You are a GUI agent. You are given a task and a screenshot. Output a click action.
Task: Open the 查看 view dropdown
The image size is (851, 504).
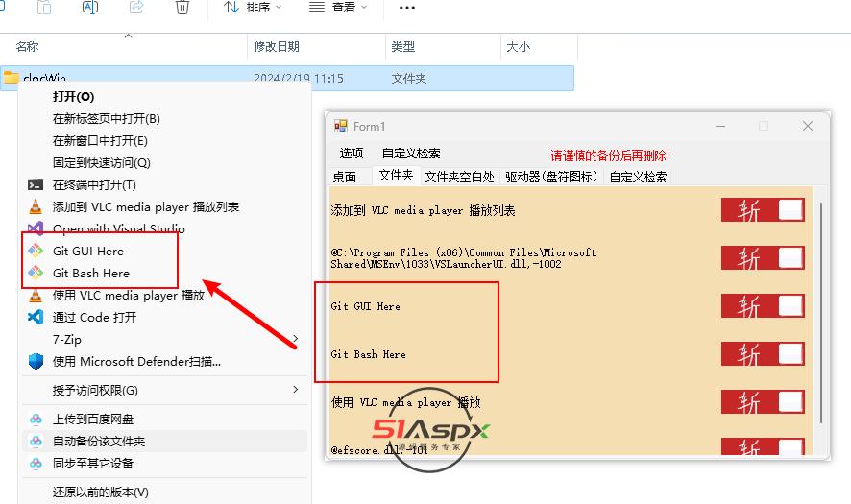coord(338,8)
